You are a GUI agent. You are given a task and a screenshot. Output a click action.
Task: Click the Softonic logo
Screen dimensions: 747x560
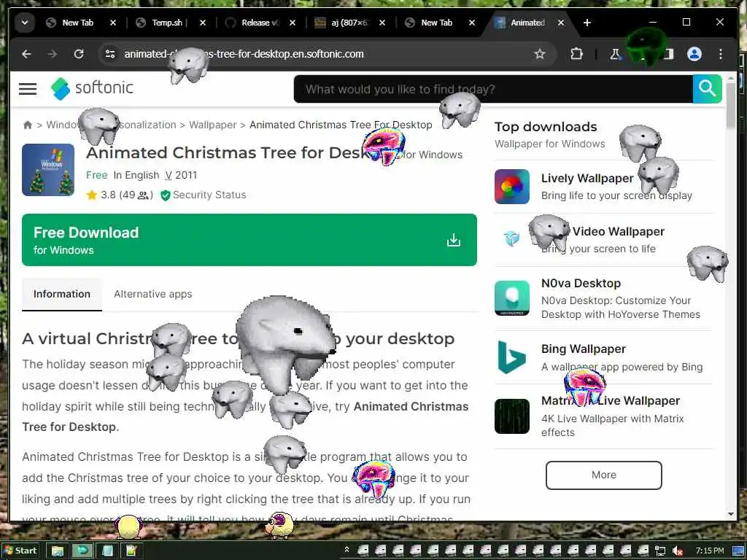93,88
